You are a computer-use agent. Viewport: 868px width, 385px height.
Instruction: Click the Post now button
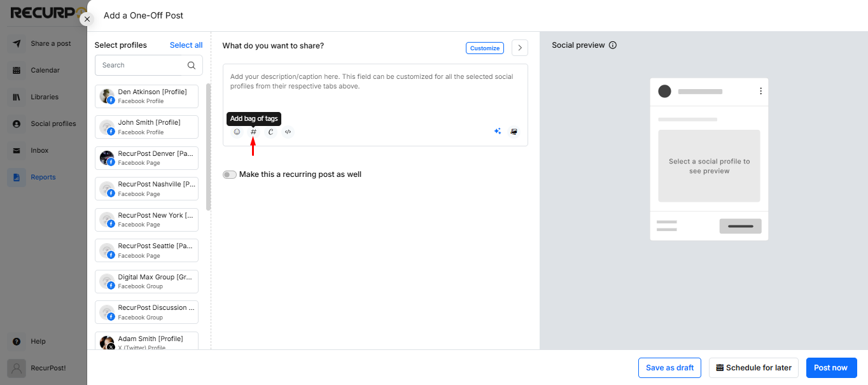831,368
